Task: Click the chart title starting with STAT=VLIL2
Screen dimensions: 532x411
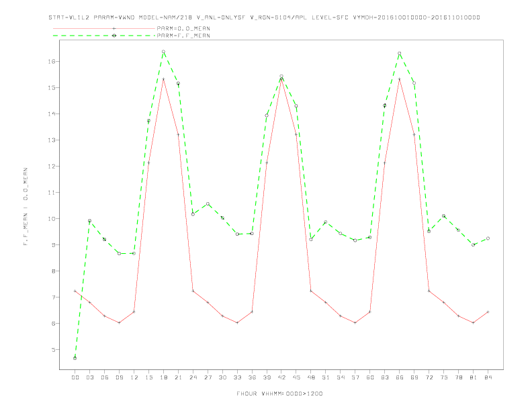Action: [x=264, y=17]
